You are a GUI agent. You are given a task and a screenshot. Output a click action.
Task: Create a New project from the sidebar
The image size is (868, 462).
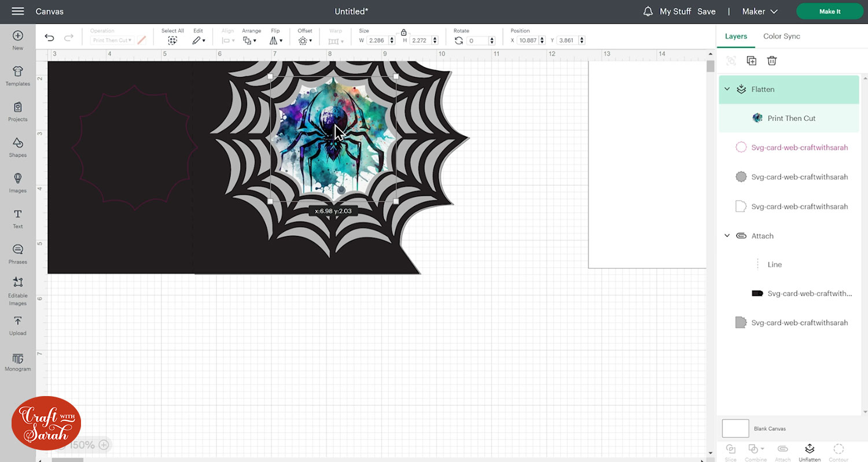[18, 40]
